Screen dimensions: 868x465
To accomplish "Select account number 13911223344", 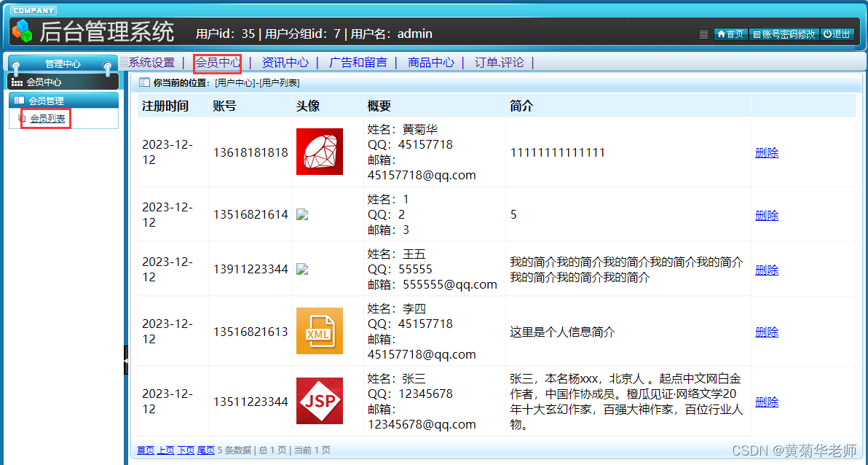I will pos(250,270).
